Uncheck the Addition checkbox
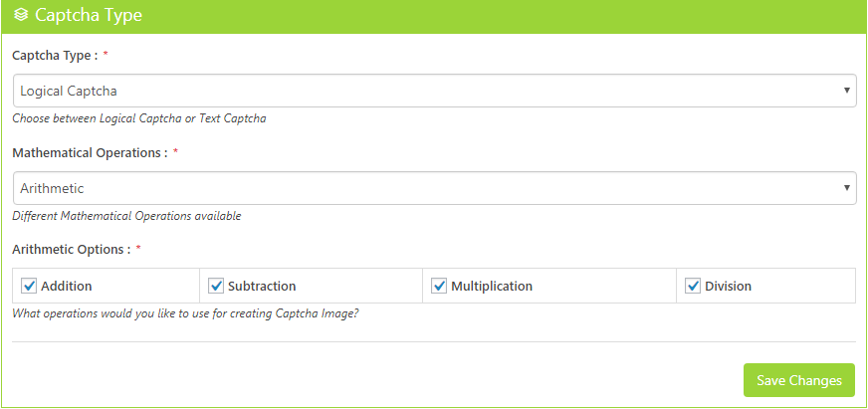868x409 pixels. [29, 286]
